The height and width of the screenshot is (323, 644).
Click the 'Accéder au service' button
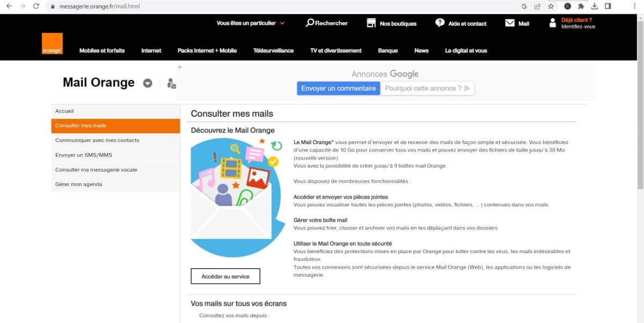pos(225,276)
